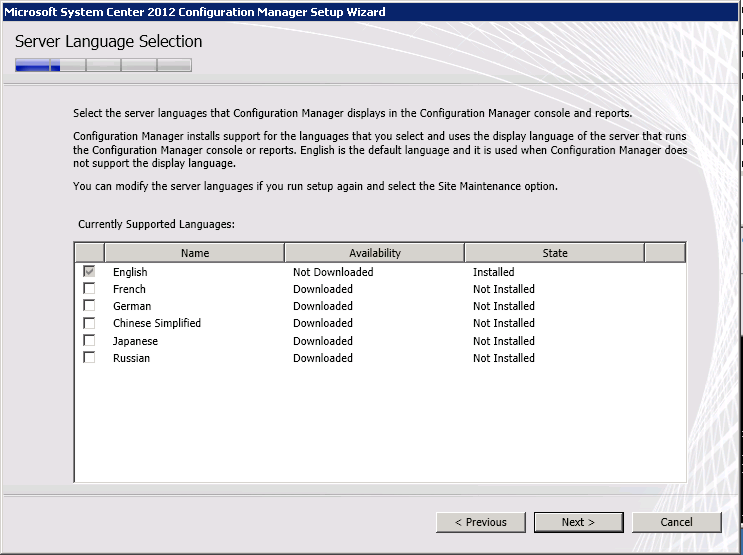Click the setup wizard title bar text
Viewport: 743px width, 555px height.
pyautogui.click(x=195, y=12)
